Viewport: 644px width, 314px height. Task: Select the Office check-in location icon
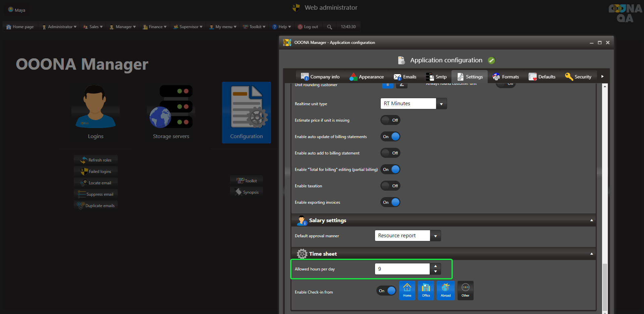tap(426, 290)
